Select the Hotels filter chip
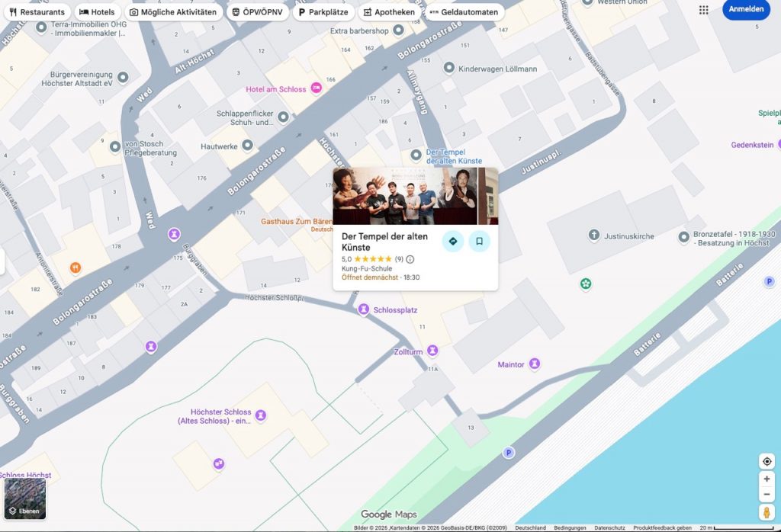781x532 pixels. [x=97, y=12]
